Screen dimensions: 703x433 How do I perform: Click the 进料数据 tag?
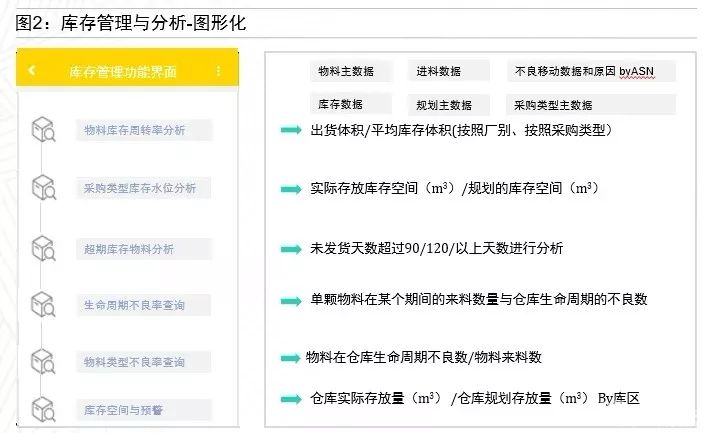click(x=448, y=71)
